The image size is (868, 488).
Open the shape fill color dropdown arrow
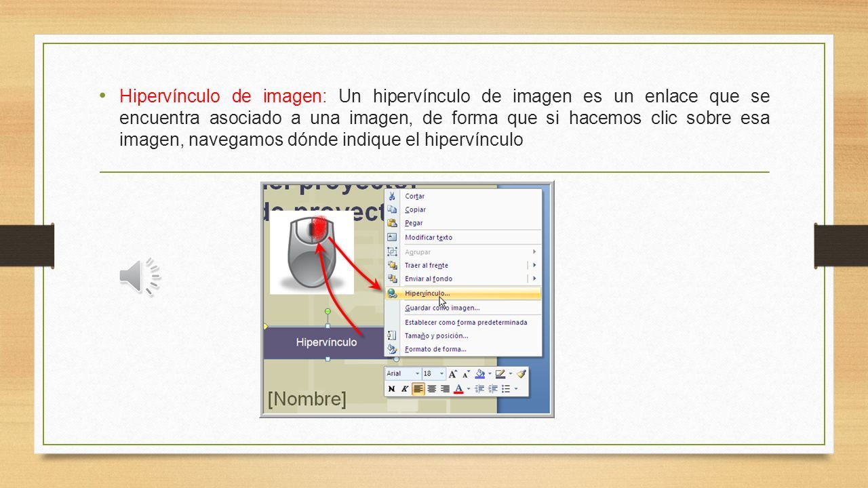490,373
